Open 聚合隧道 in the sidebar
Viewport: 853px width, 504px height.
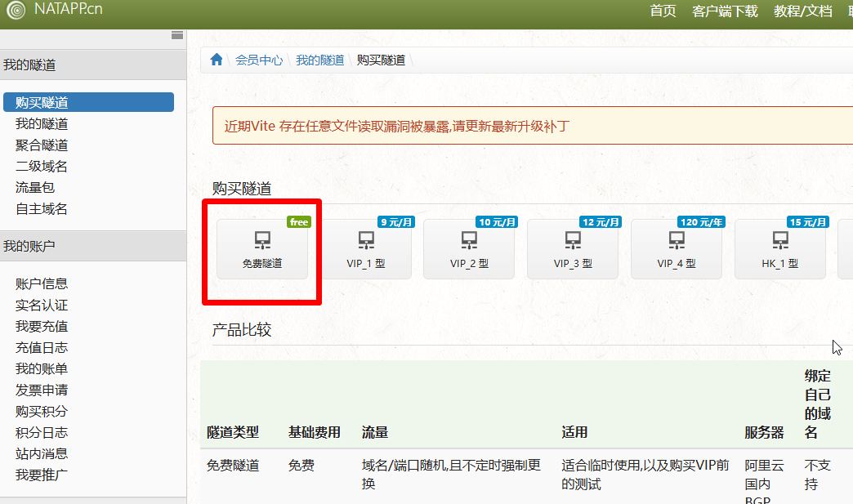tap(42, 145)
